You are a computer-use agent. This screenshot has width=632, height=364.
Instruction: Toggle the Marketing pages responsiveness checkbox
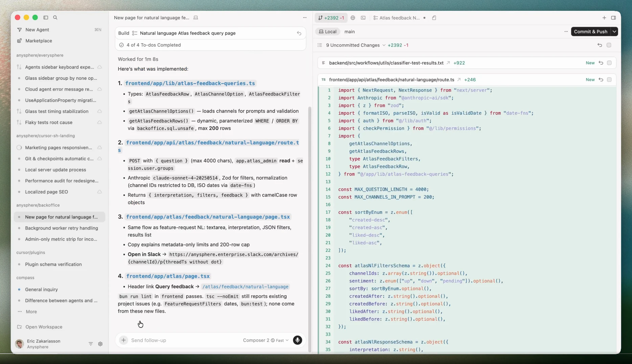pyautogui.click(x=19, y=147)
